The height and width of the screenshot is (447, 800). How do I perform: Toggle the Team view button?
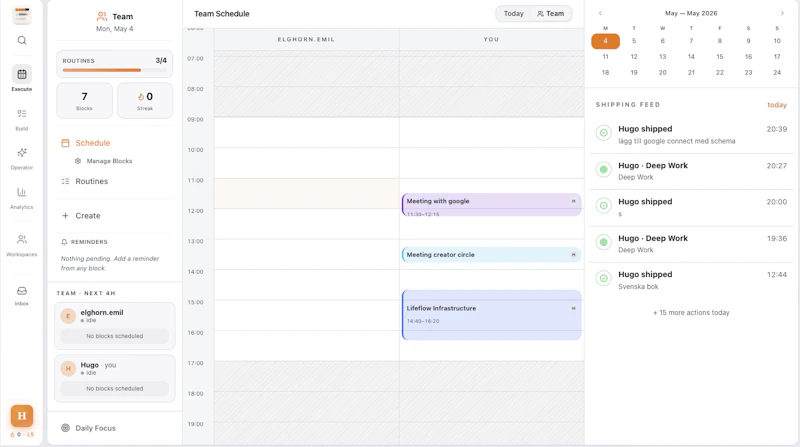551,14
